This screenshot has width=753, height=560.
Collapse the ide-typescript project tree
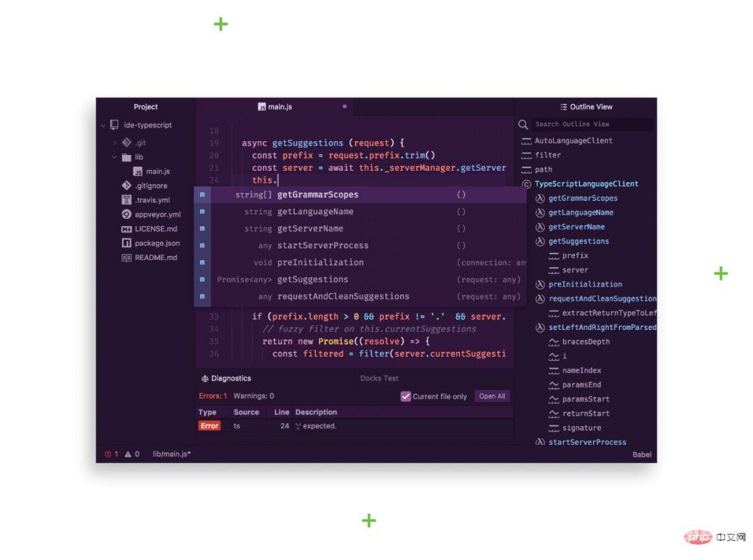point(103,125)
